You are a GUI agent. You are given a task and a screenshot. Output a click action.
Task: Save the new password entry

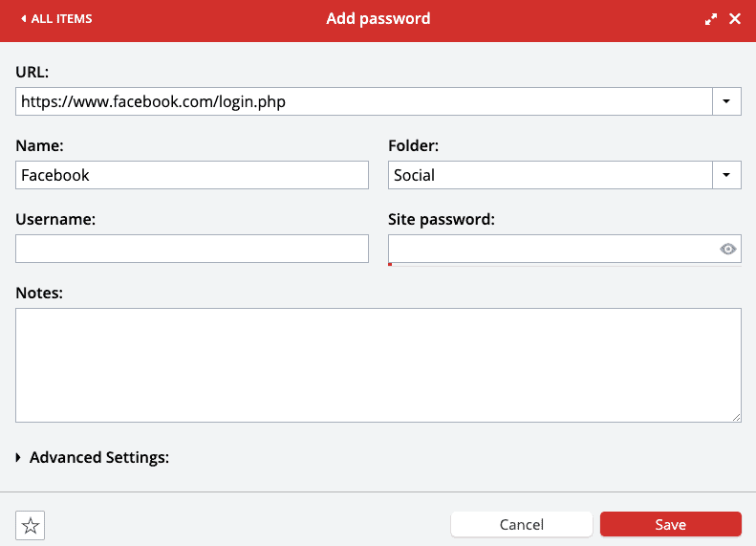point(671,524)
